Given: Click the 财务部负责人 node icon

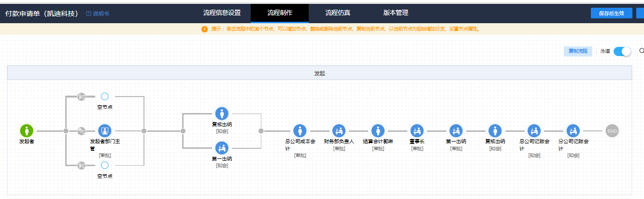Looking at the screenshot, I should pos(339,130).
